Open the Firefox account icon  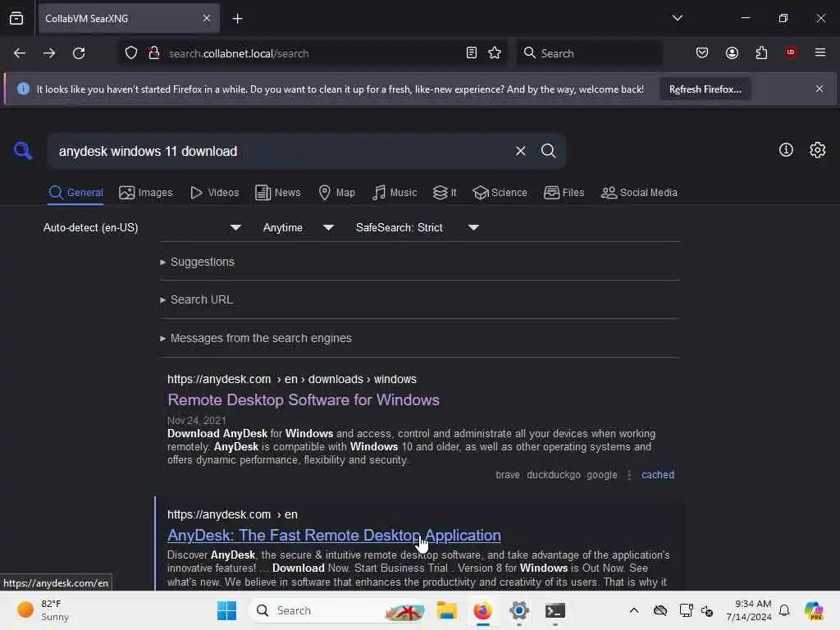[732, 53]
